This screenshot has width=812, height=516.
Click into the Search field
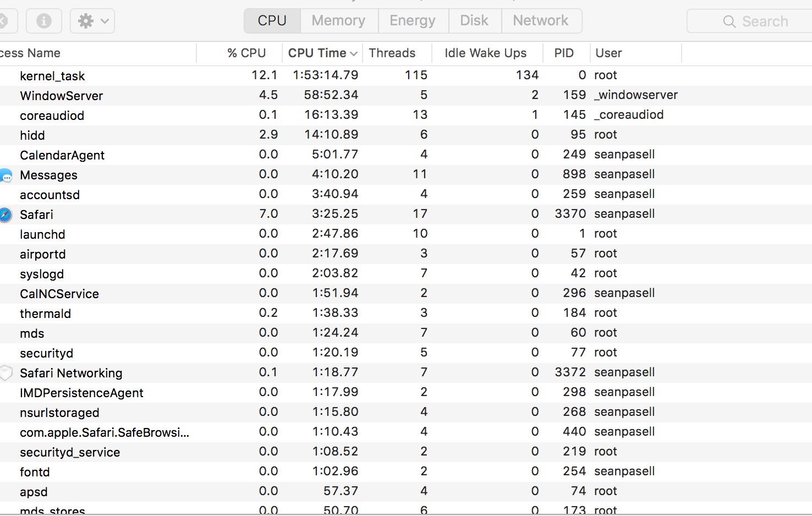tap(749, 21)
